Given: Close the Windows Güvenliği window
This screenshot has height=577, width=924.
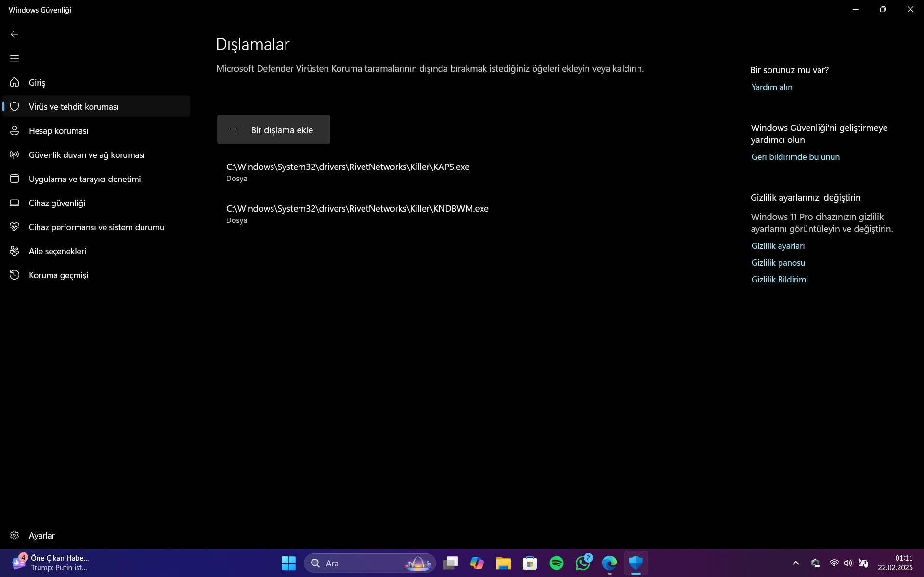Looking at the screenshot, I should coord(910,10).
